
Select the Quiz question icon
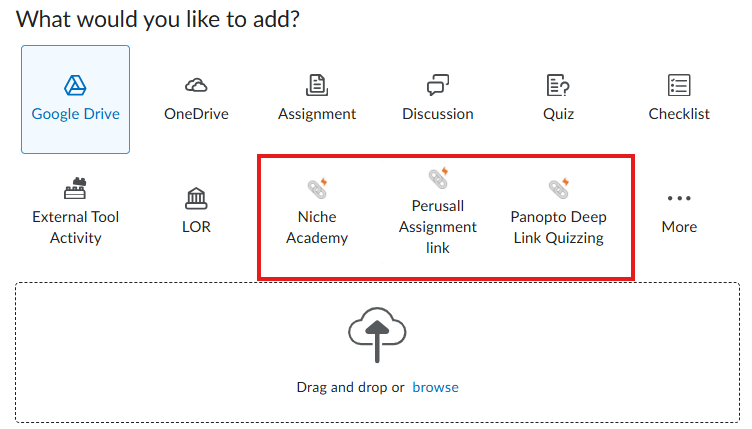(558, 85)
